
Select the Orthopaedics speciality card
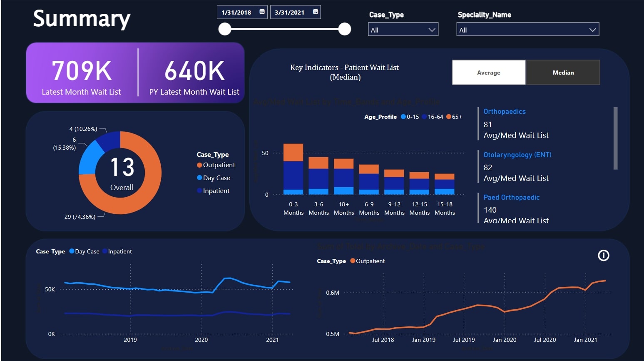(x=504, y=112)
